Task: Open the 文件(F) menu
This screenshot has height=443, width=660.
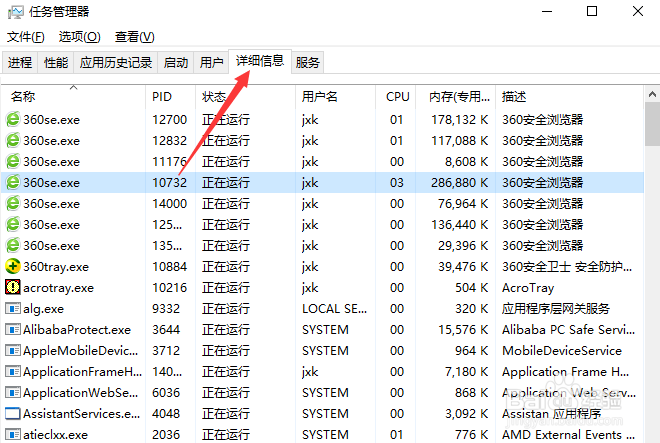Action: click(26, 37)
